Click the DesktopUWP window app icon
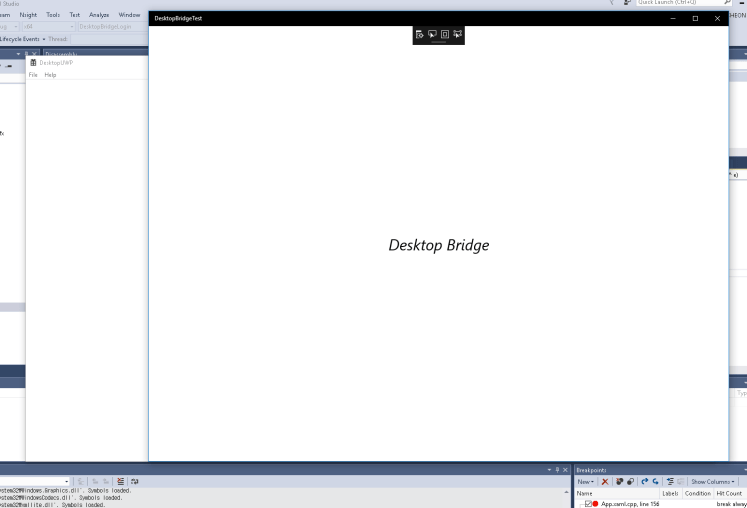 pyautogui.click(x=33, y=62)
